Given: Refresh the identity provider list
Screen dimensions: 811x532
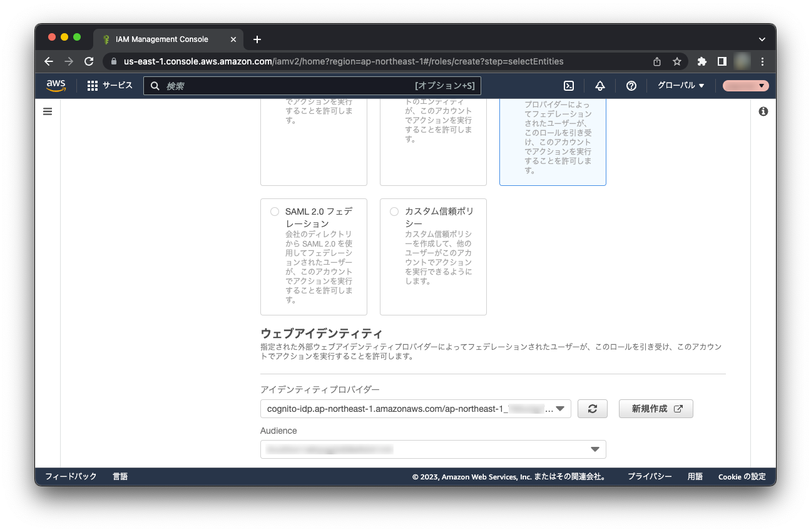Looking at the screenshot, I should coord(592,409).
